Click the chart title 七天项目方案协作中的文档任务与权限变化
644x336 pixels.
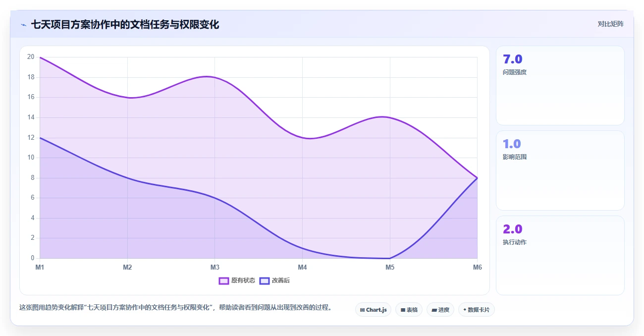(x=125, y=24)
